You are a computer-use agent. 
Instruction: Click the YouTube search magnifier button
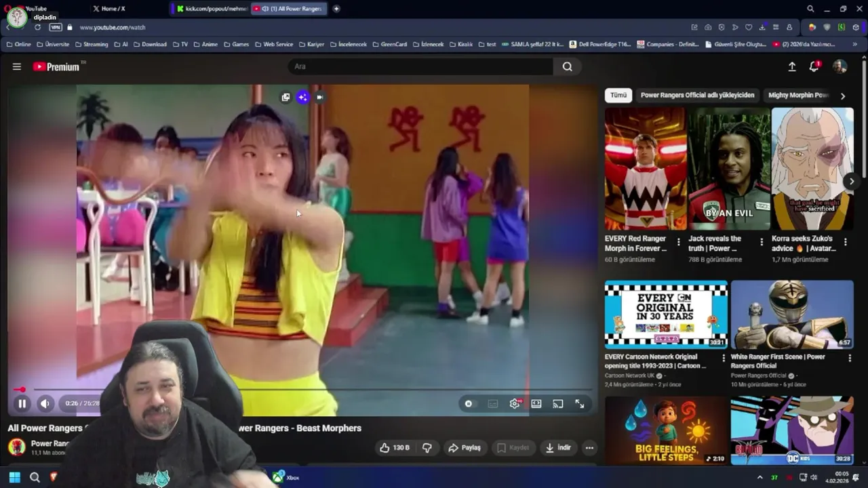(x=568, y=66)
